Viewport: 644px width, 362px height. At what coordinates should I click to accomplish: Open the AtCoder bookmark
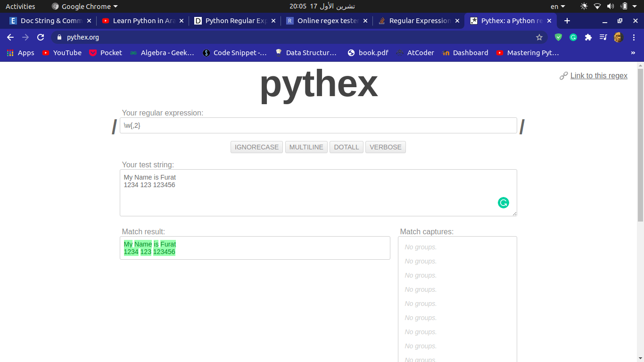pyautogui.click(x=415, y=53)
